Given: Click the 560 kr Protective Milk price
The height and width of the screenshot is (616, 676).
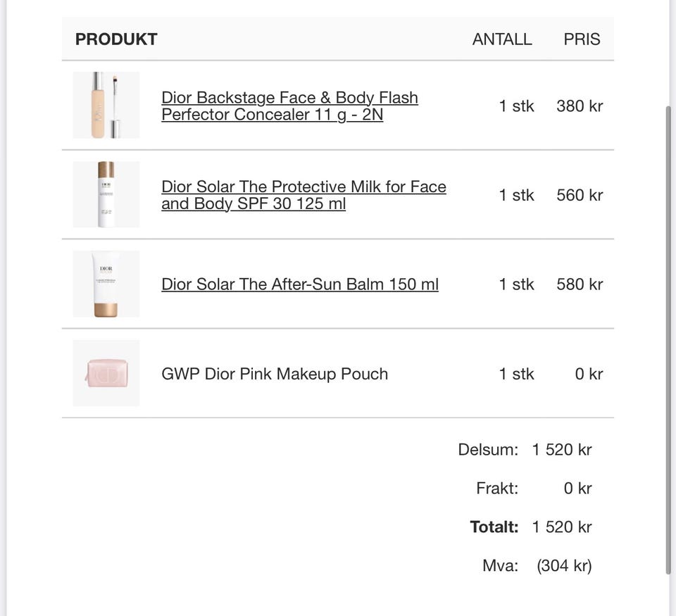Looking at the screenshot, I should point(580,195).
